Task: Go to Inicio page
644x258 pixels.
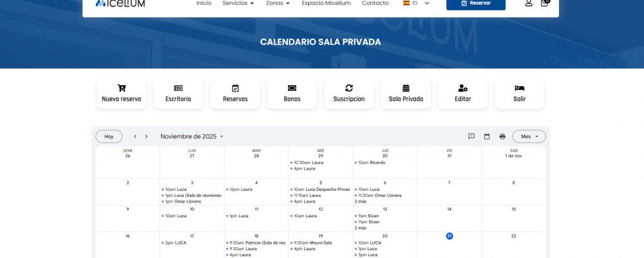Action: pos(204,3)
